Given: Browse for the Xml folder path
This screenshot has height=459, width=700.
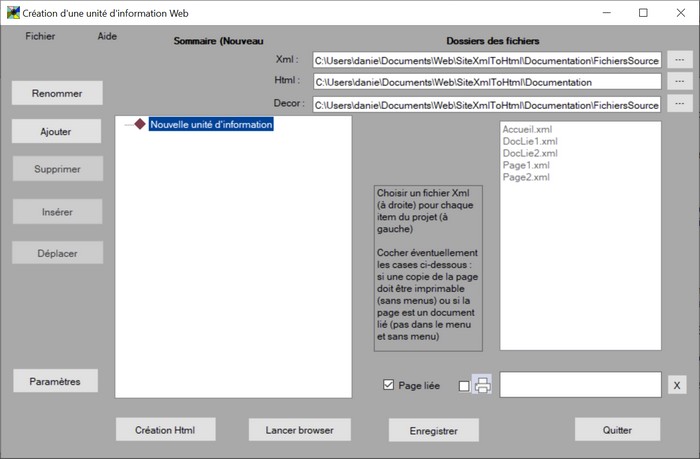Looking at the screenshot, I should coord(679,59).
